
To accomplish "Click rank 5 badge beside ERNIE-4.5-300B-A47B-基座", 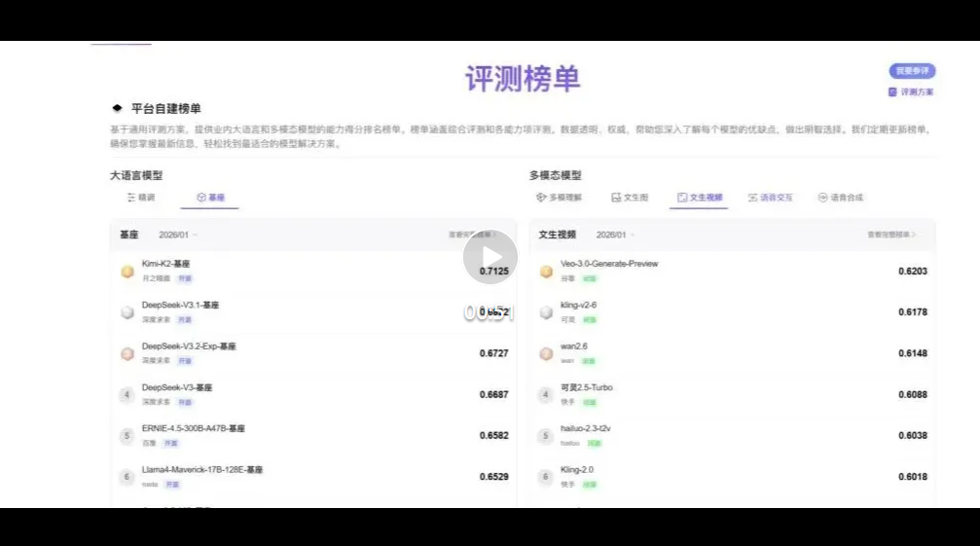I will (x=127, y=436).
